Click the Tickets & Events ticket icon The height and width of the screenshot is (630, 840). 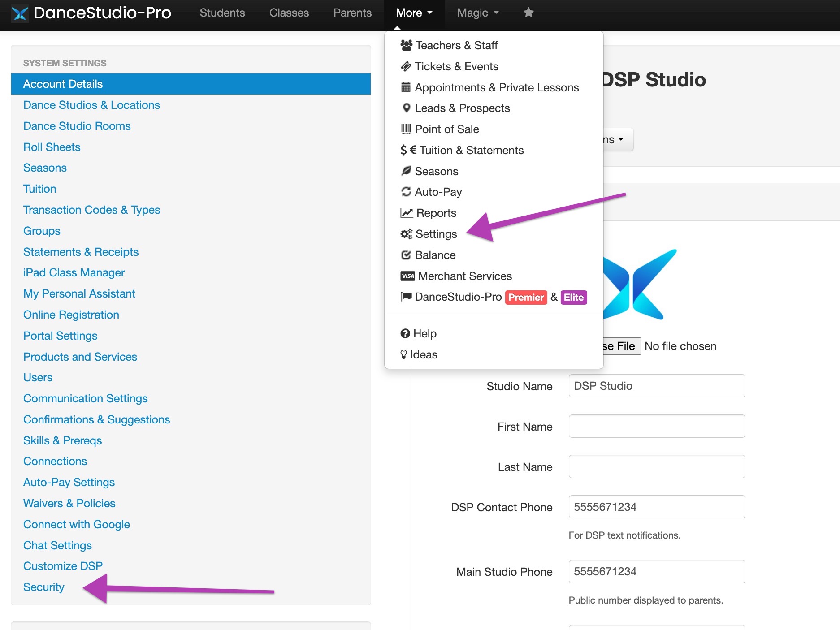[x=406, y=66]
